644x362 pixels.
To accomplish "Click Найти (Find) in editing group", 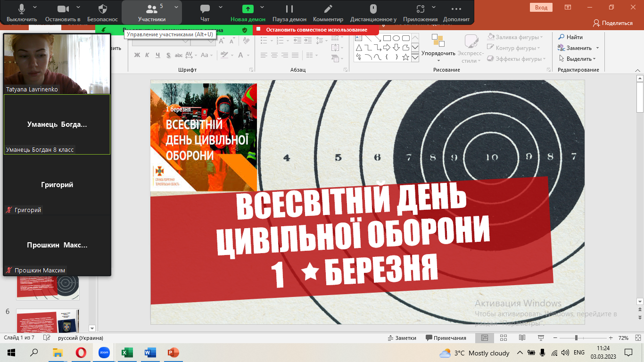I will coord(570,37).
